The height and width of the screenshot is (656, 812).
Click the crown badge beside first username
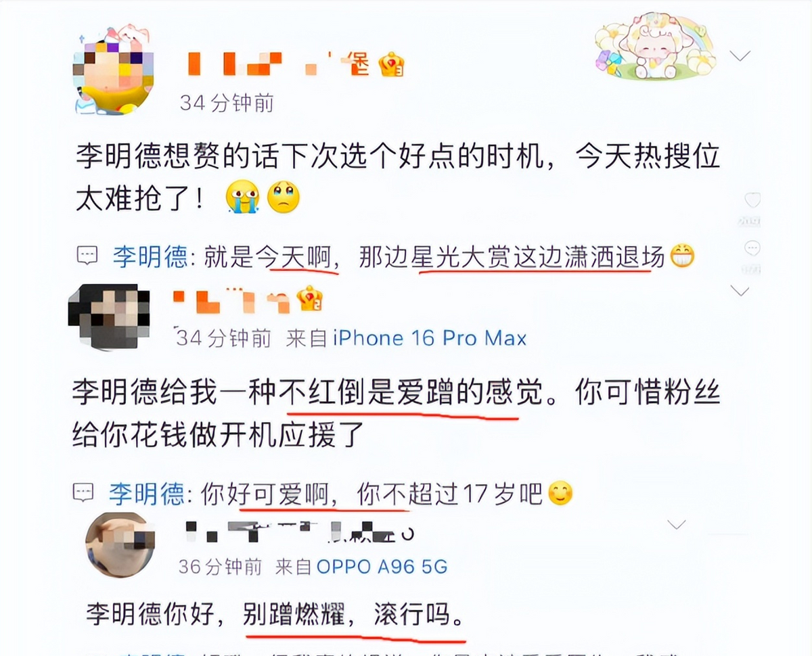point(392,65)
